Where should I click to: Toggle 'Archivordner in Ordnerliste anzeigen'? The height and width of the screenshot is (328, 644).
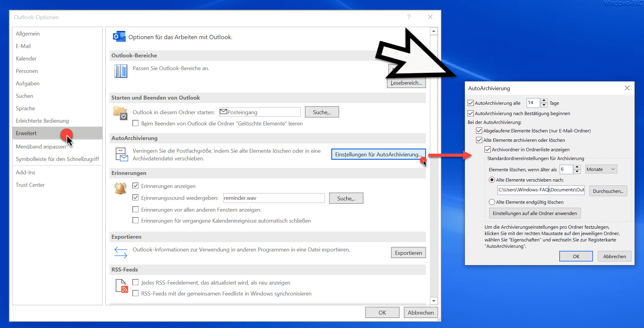point(488,149)
